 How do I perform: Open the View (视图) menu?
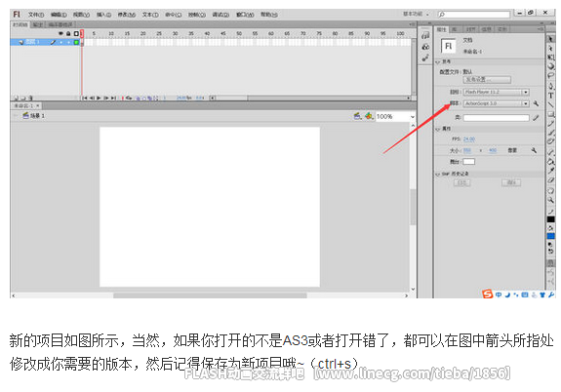(x=81, y=15)
